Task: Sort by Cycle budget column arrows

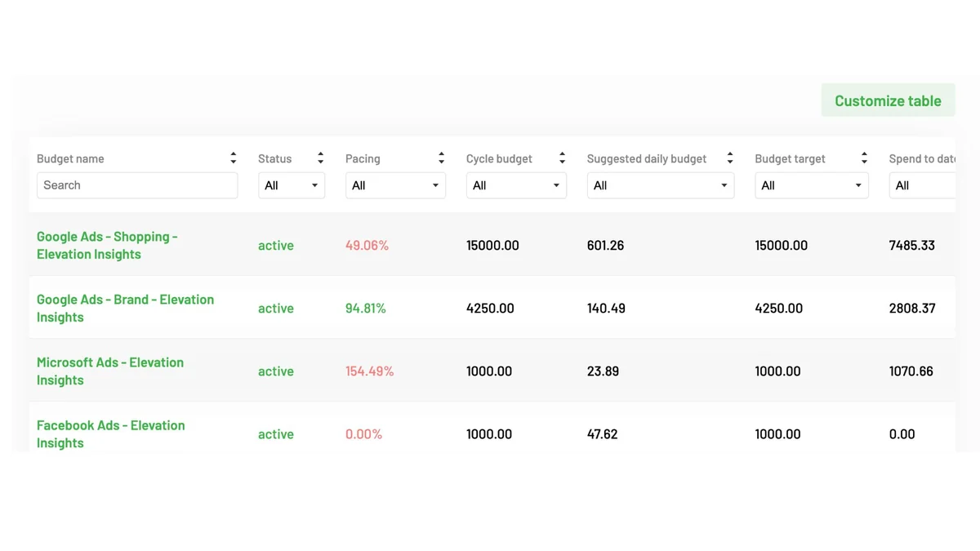Action: 562,158
